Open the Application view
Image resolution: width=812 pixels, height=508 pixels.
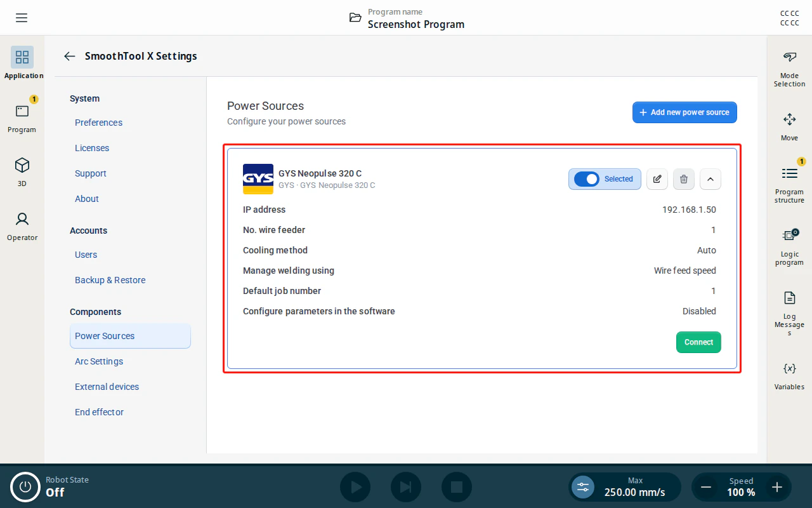coord(22,63)
